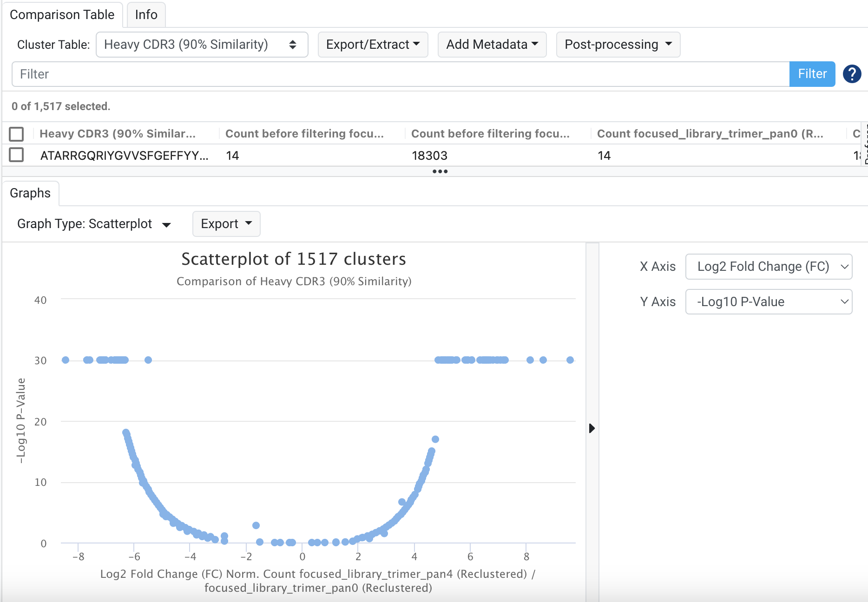Check the ATARRGQRIYGVVSFGEFFYY row checkbox
The width and height of the screenshot is (868, 602).
17,155
